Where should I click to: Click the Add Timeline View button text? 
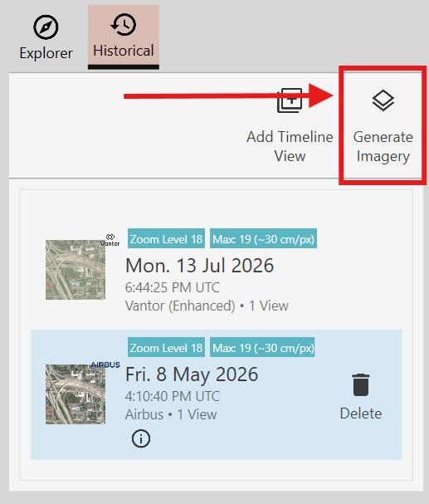point(290,147)
